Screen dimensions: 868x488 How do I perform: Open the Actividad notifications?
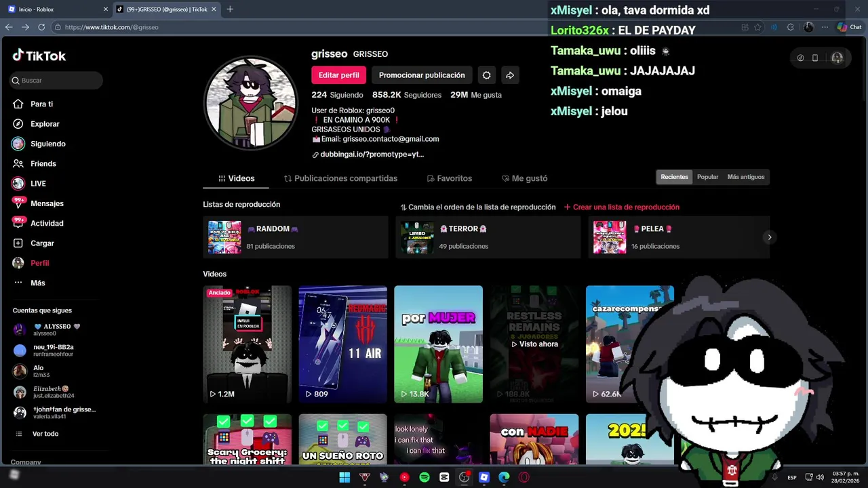pos(38,223)
